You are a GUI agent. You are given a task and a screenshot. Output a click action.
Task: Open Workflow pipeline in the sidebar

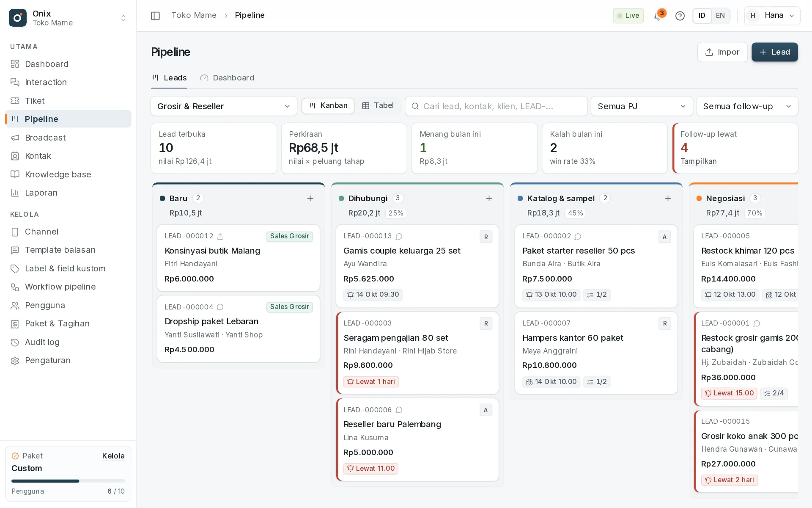point(68,287)
